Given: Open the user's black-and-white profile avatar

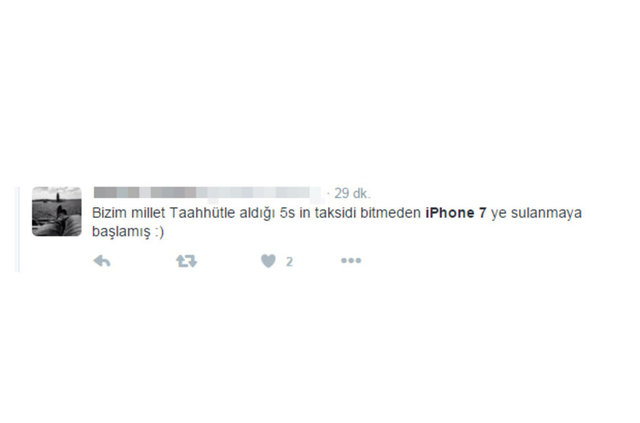Looking at the screenshot, I should click(x=57, y=211).
